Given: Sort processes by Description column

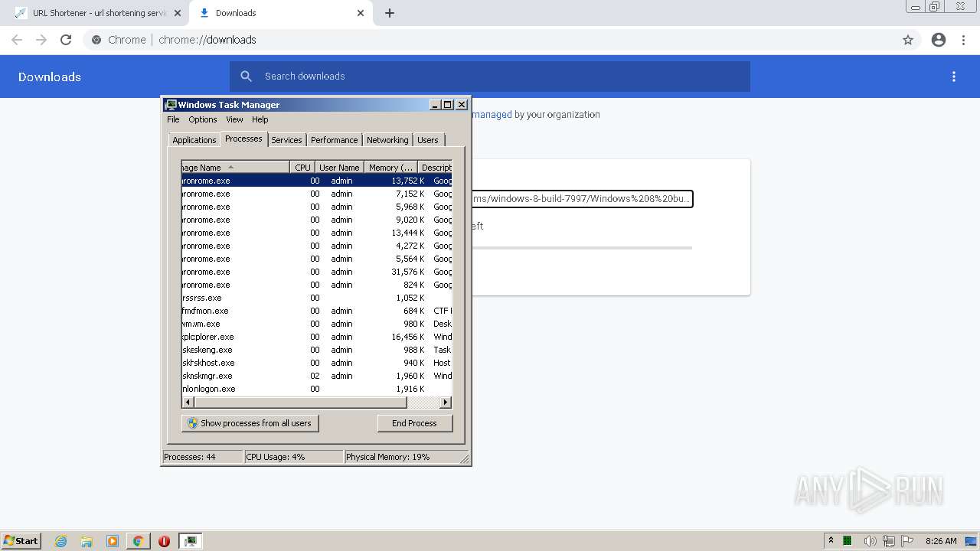Looking at the screenshot, I should point(436,168).
